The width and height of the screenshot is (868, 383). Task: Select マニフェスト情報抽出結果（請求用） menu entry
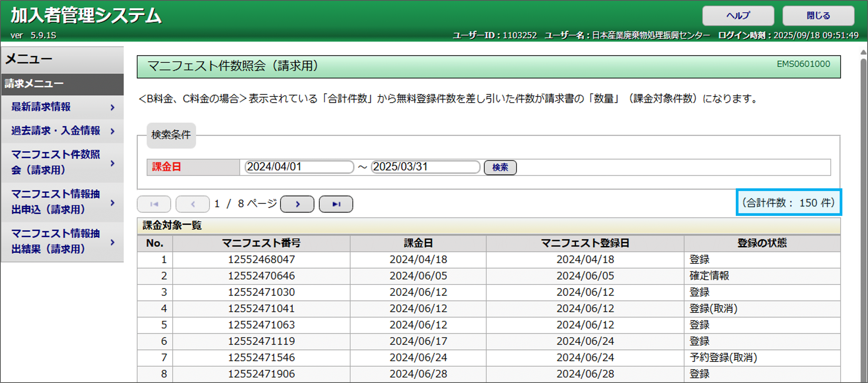pyautogui.click(x=56, y=241)
